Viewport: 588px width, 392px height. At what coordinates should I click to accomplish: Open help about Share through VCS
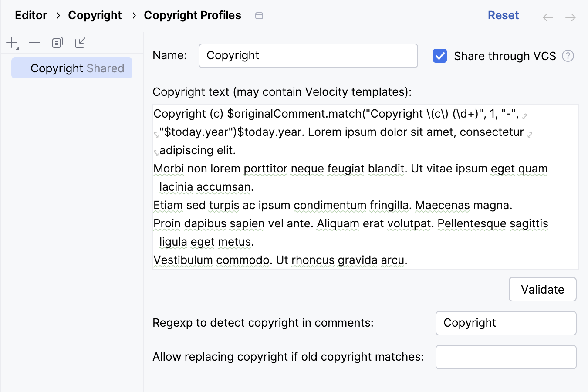point(568,56)
